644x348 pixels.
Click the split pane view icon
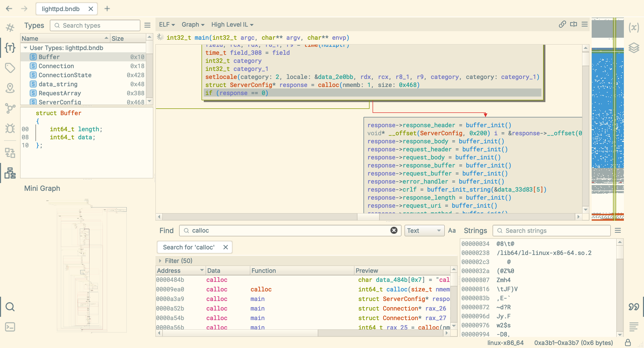click(x=574, y=24)
